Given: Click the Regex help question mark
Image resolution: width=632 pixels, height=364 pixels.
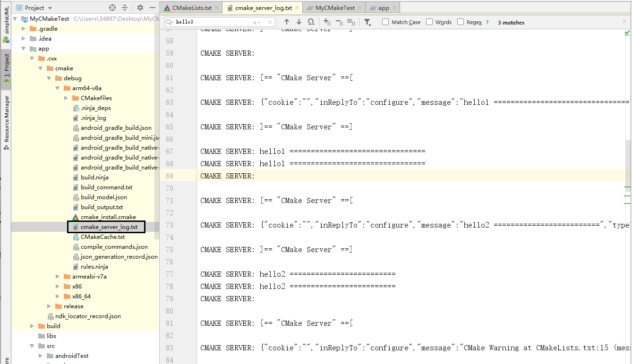Looking at the screenshot, I should click(487, 22).
